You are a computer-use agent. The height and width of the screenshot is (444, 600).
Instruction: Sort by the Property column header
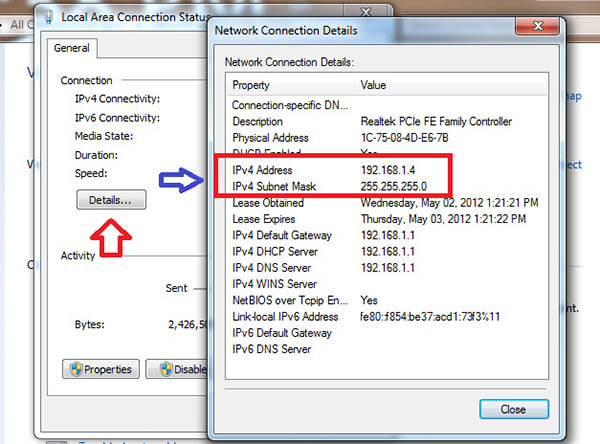[290, 86]
